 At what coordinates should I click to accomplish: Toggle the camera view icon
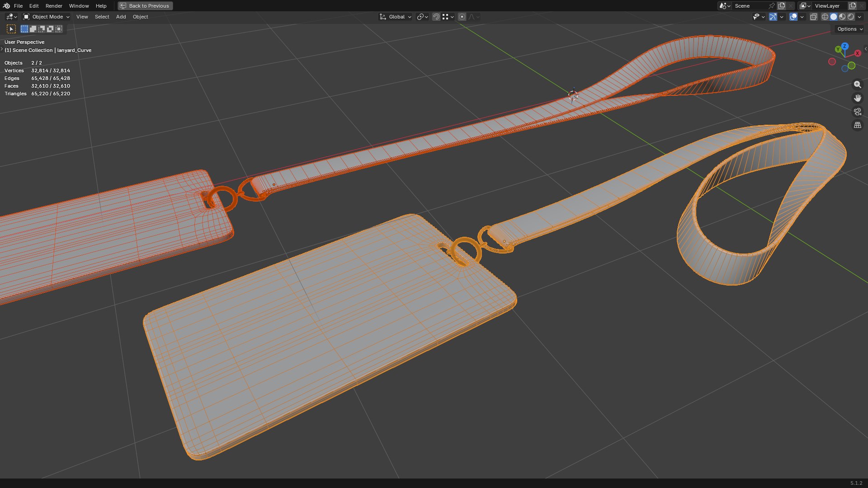(858, 112)
